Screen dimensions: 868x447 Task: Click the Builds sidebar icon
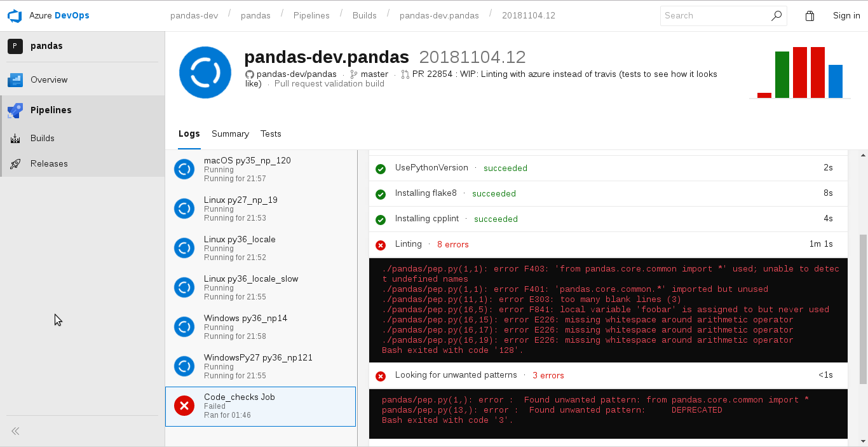pos(15,139)
